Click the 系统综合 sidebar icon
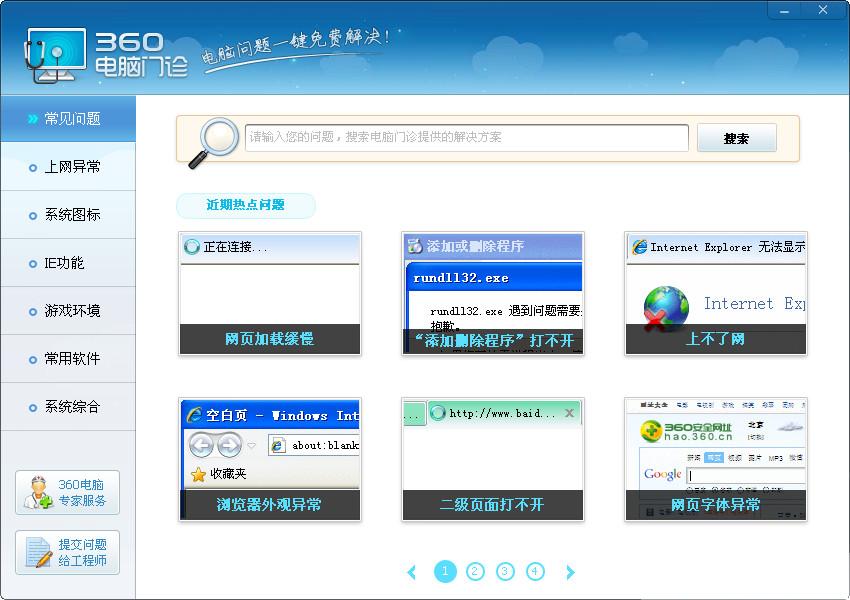Viewport: 850px width, 600px height. (x=67, y=407)
